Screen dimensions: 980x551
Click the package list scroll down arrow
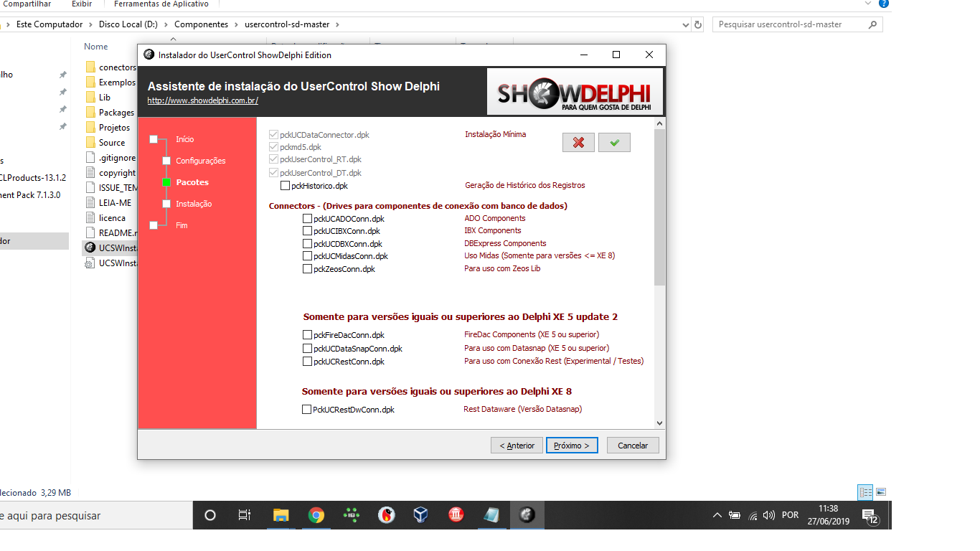(659, 423)
